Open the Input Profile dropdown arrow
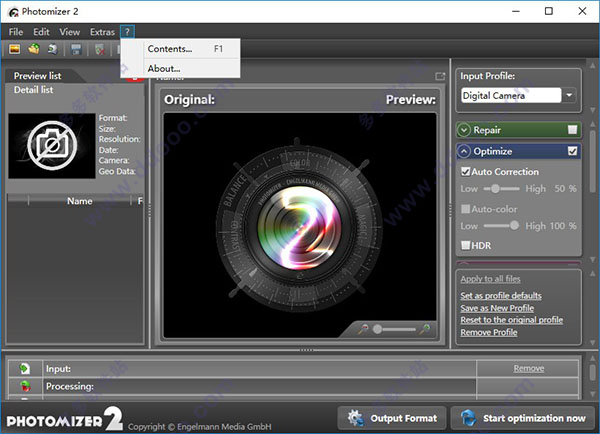 (x=569, y=95)
